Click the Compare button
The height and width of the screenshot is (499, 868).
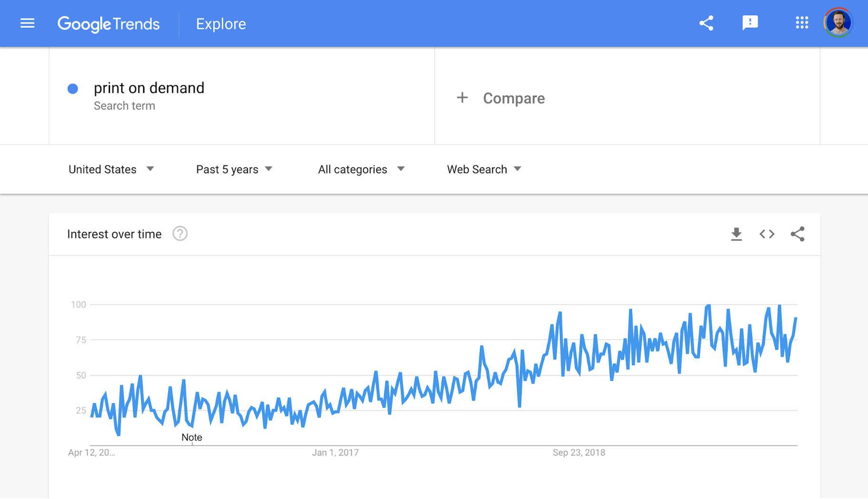pos(513,98)
